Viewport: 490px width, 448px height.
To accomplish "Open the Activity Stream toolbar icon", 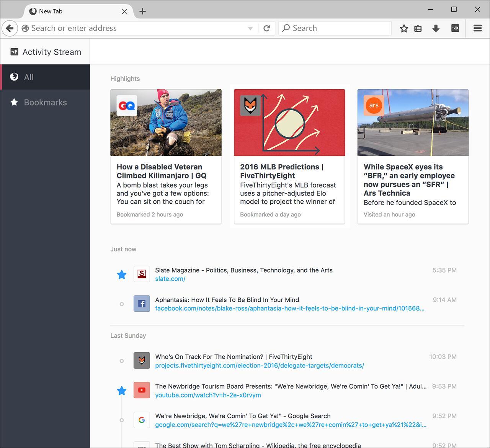I will (455, 28).
